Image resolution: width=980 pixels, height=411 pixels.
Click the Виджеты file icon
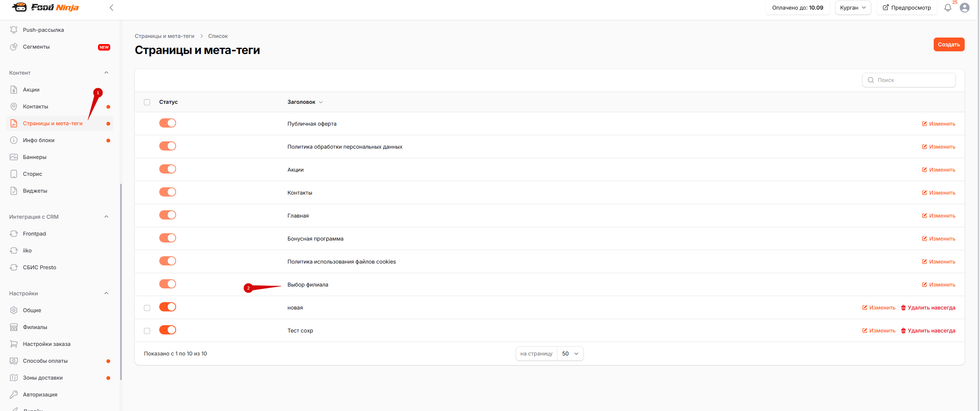tap(14, 191)
